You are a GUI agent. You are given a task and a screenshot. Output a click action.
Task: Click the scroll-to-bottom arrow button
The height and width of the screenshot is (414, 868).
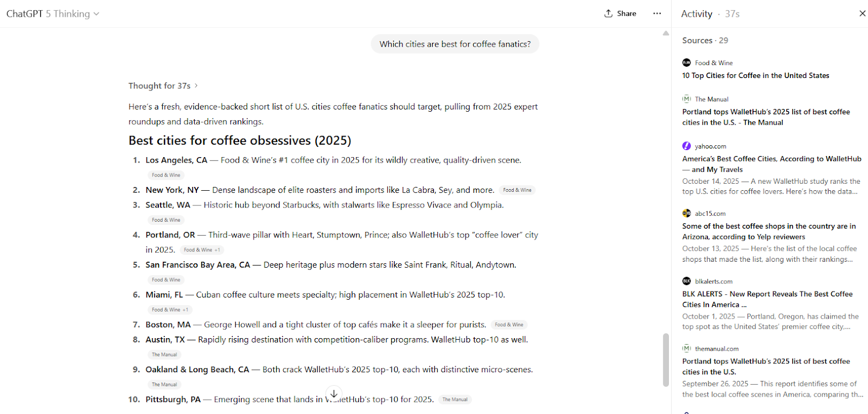pyautogui.click(x=334, y=393)
